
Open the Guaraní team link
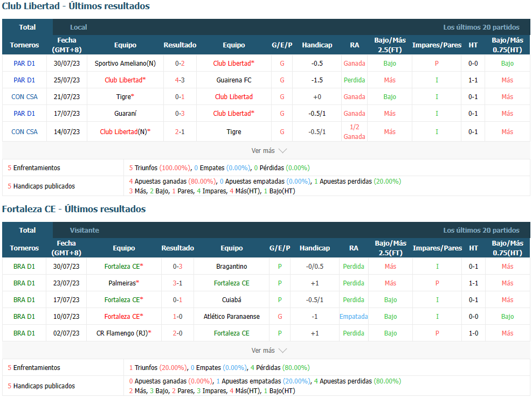[125, 113]
